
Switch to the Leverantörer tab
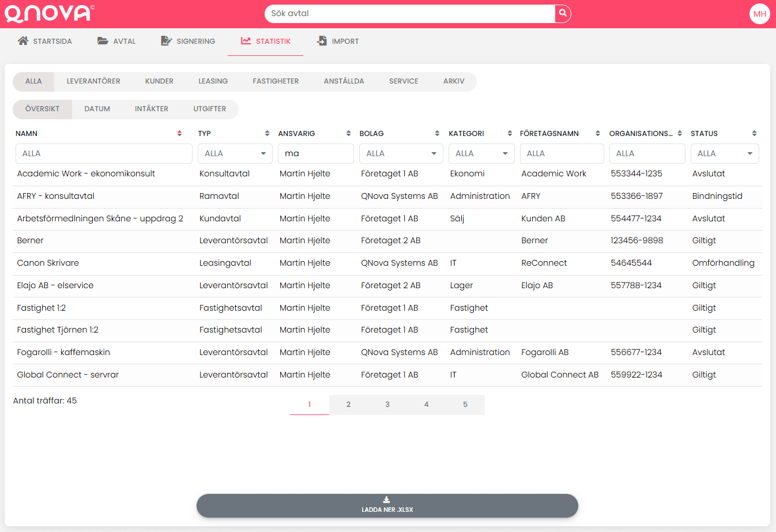(x=93, y=81)
